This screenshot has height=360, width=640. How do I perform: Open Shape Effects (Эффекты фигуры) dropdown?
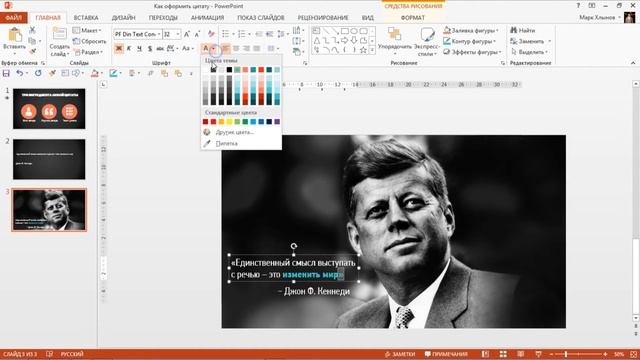pos(472,52)
